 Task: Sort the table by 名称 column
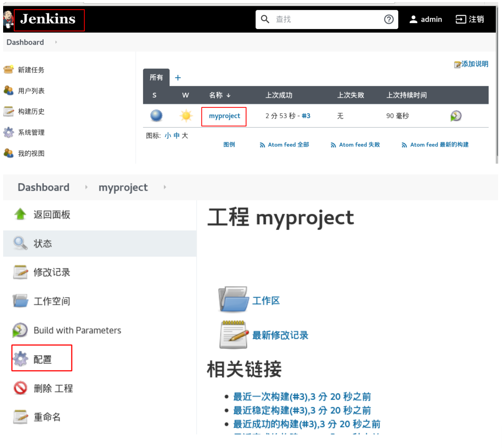[220, 95]
